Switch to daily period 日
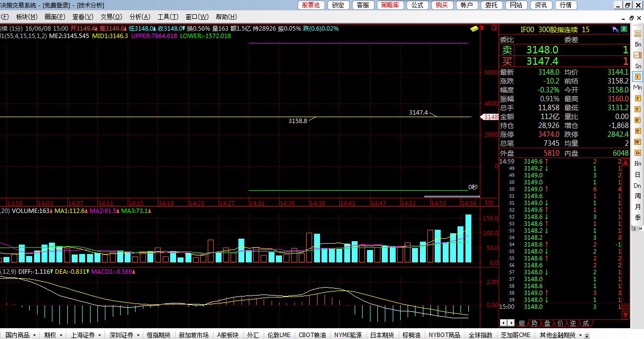The image size is (644, 339). click(638, 174)
